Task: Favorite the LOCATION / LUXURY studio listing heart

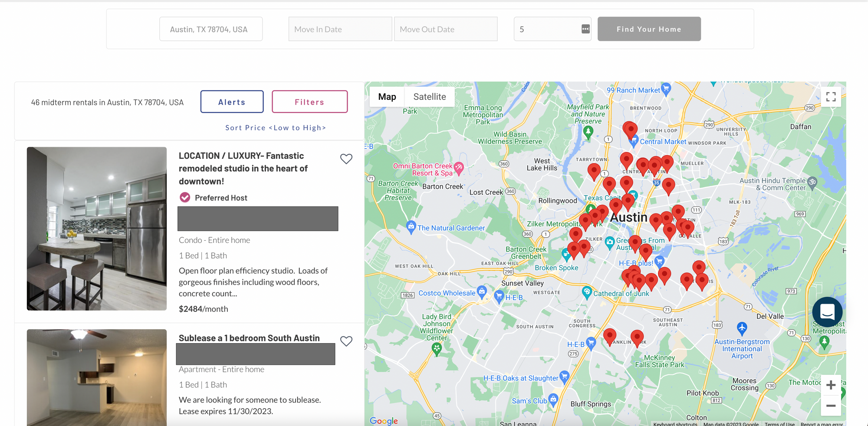Action: click(x=346, y=159)
